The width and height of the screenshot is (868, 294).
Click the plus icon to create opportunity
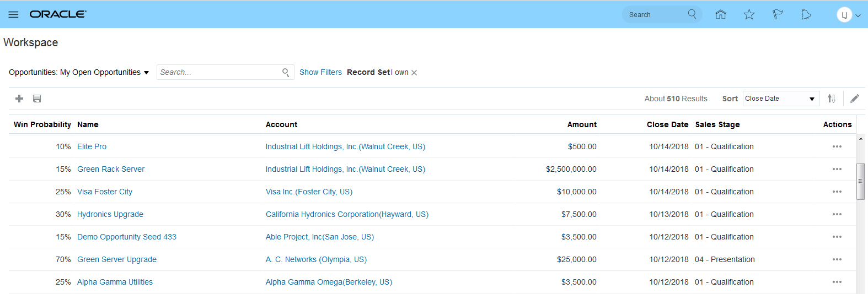coord(19,99)
